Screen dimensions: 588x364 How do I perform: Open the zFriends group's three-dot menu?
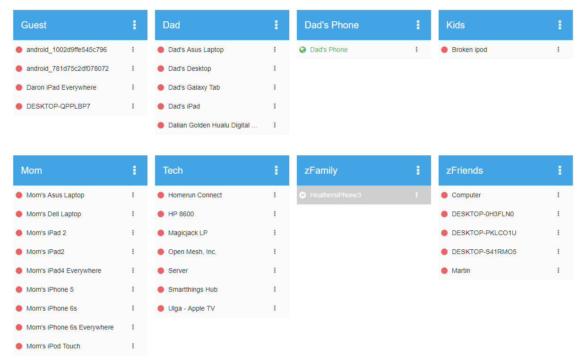[560, 170]
